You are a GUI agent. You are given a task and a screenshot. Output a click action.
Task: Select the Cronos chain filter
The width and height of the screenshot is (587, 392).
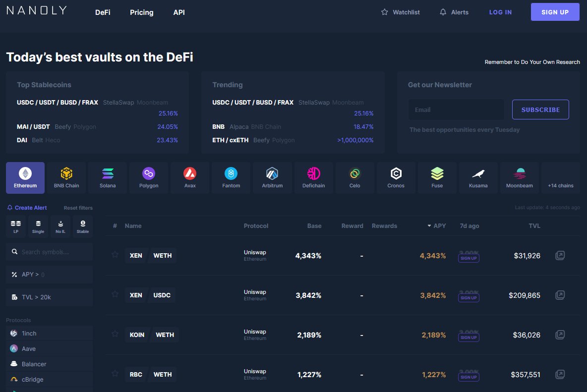pyautogui.click(x=396, y=178)
